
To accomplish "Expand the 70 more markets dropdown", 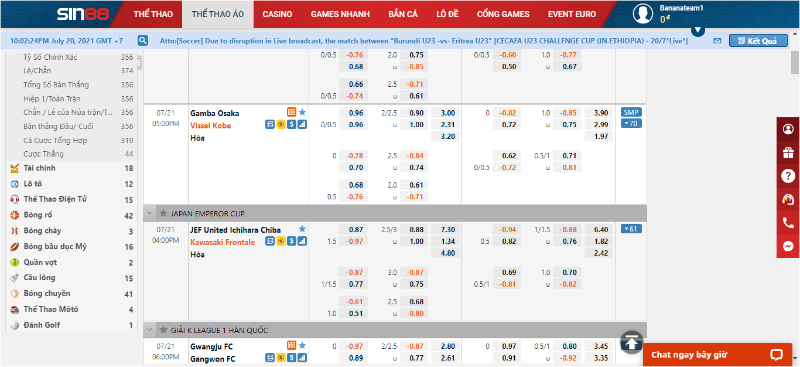I will click(631, 124).
